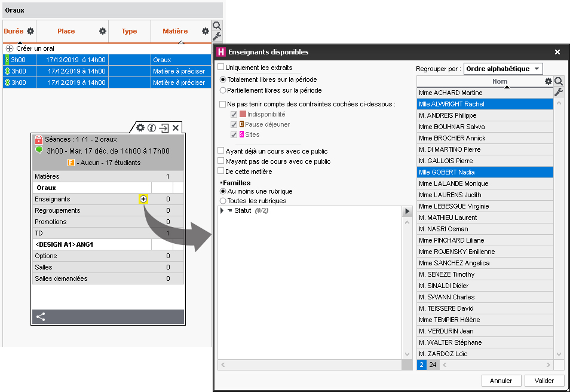Select Mme TEMPIER Hélène

pyautogui.click(x=485, y=320)
